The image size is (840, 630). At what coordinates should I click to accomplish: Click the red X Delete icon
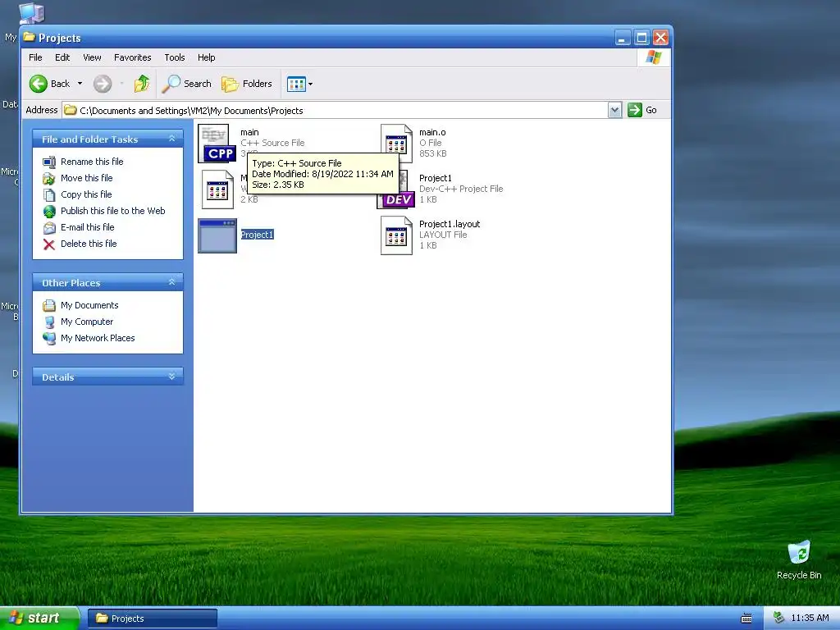(x=49, y=244)
